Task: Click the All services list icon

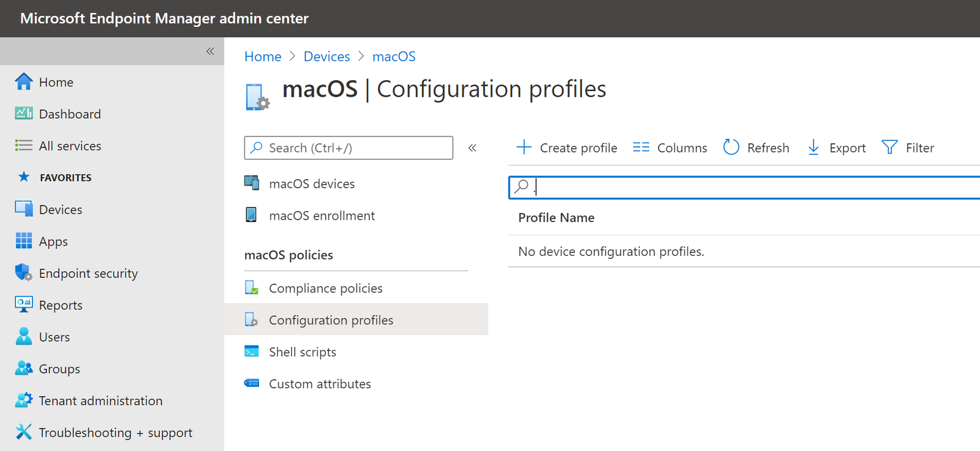Action: 24,145
